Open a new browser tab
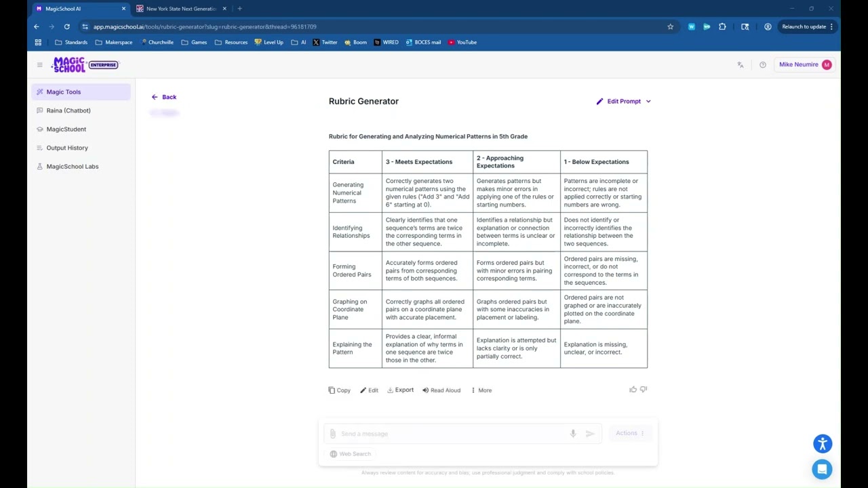 [240, 9]
